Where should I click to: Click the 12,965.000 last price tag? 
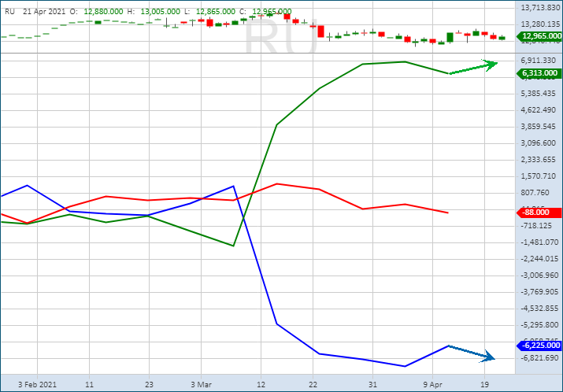pyautogui.click(x=539, y=36)
